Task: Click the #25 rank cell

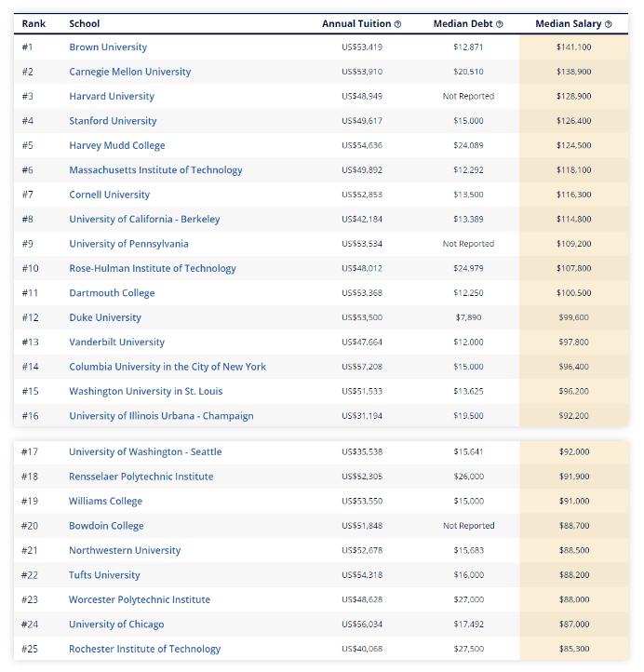Action: (30, 649)
